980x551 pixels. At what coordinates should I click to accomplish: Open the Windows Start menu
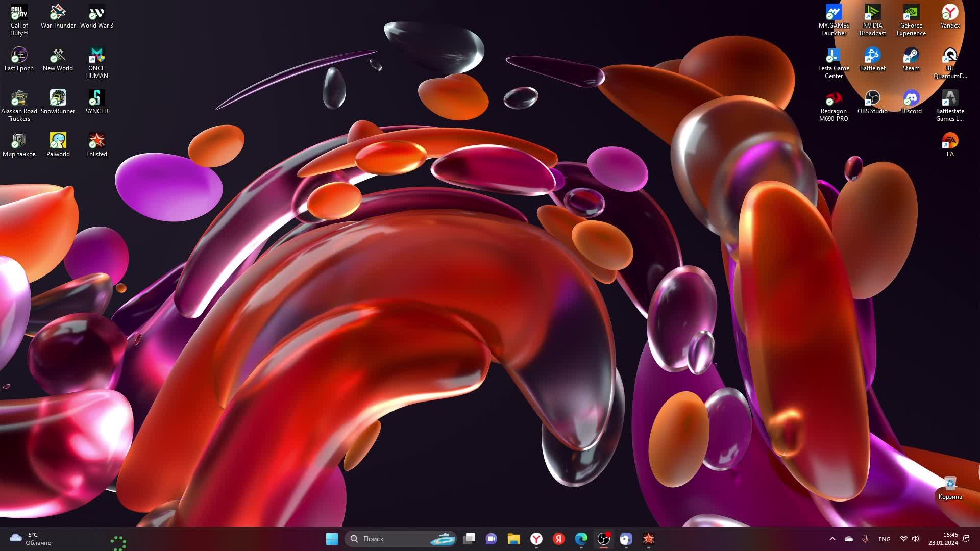click(332, 539)
